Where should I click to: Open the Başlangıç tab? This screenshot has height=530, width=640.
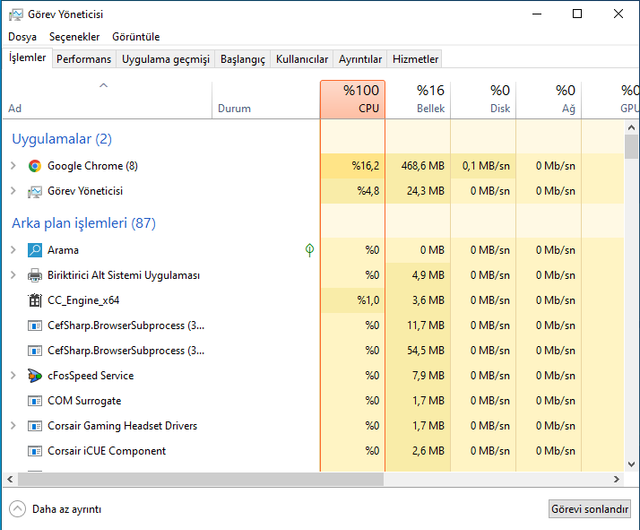(242, 60)
